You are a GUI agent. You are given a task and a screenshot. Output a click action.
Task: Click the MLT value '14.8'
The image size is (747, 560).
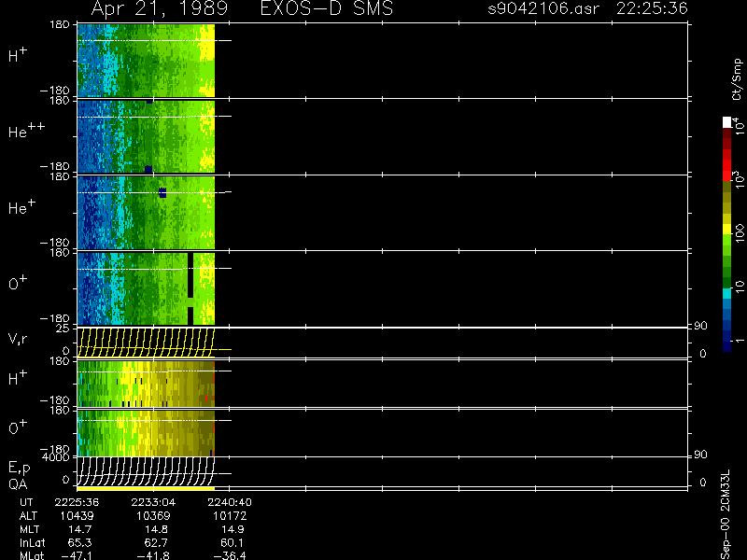pos(155,529)
